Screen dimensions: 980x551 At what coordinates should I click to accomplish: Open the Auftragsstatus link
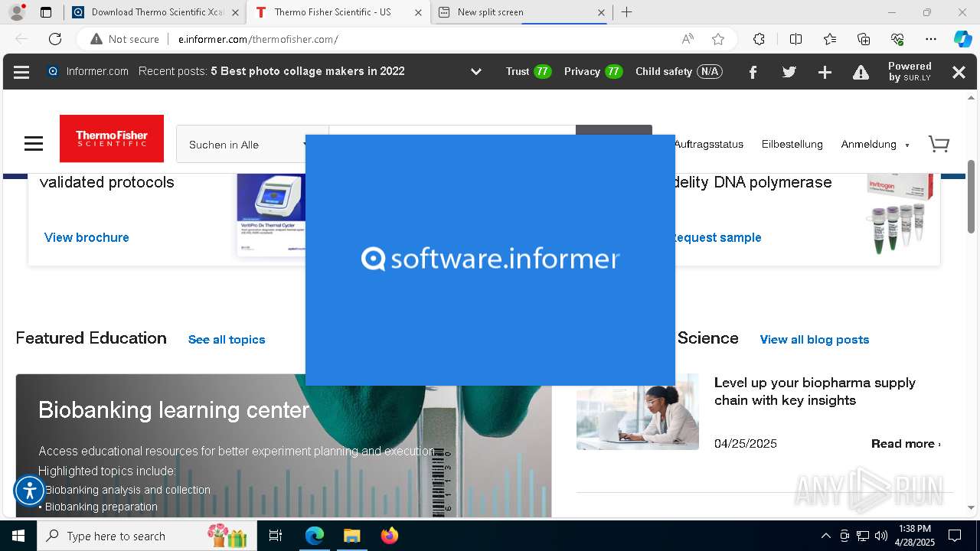[708, 144]
